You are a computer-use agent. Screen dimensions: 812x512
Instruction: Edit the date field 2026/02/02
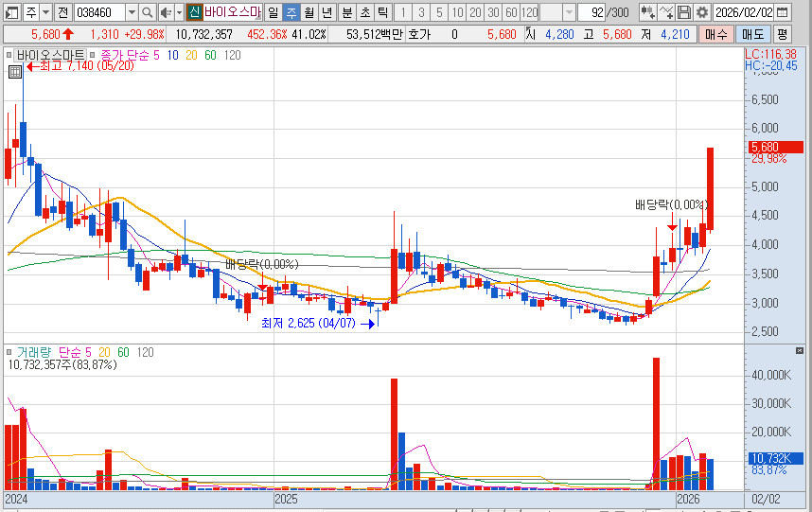tap(744, 12)
